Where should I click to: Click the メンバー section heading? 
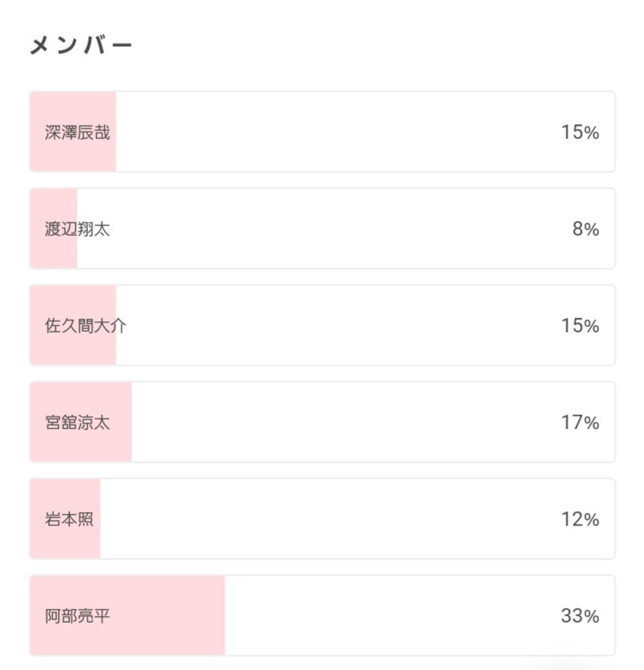80,45
